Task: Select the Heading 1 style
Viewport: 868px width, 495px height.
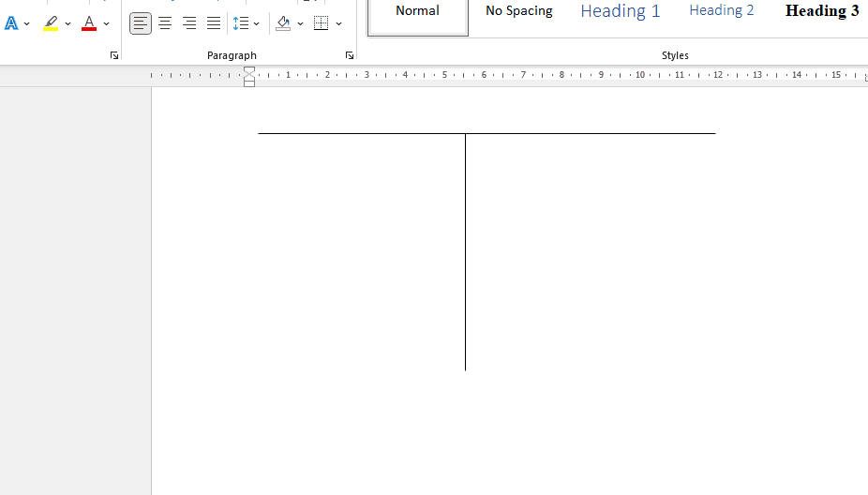Action: point(620,12)
